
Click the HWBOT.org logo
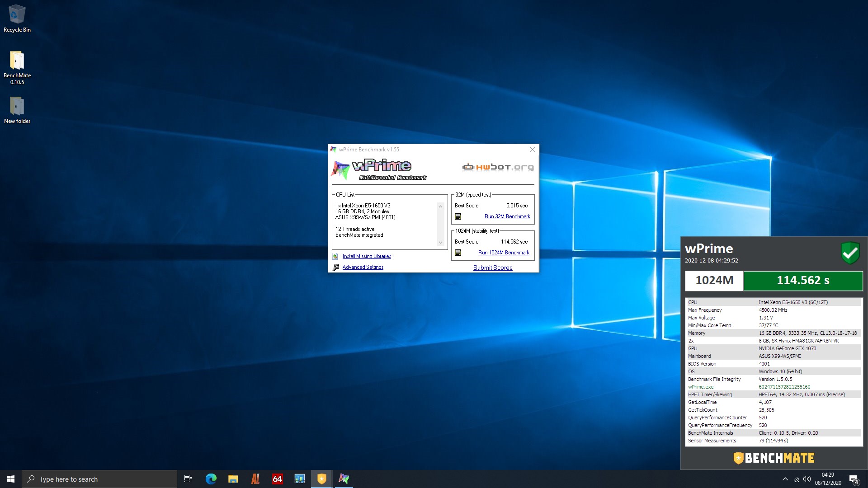point(498,167)
